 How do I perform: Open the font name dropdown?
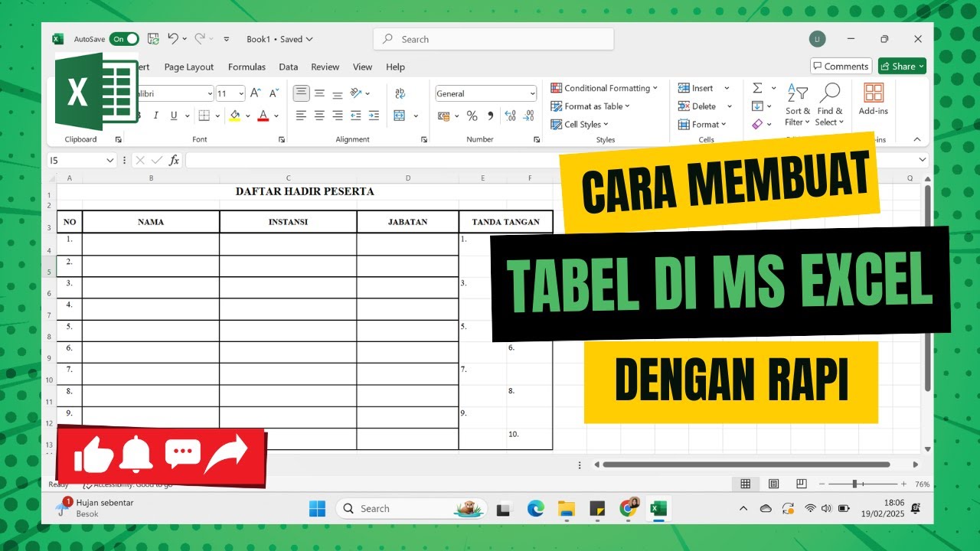pos(210,93)
